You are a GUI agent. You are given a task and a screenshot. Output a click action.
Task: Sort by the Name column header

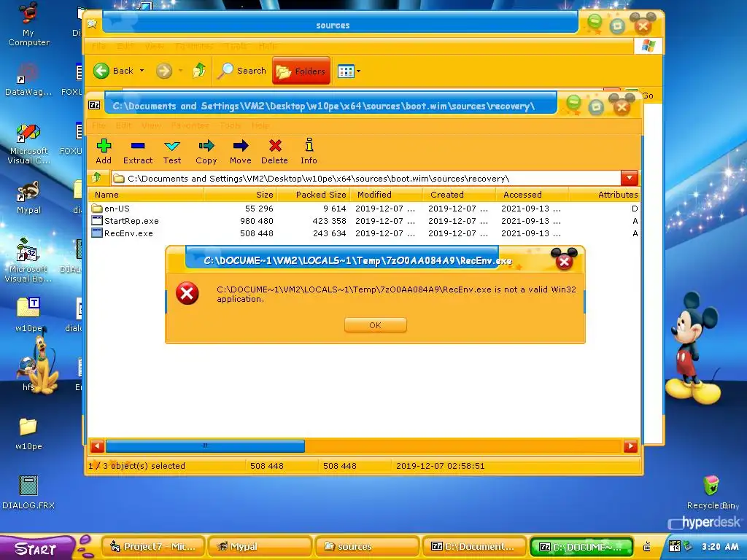coord(146,194)
